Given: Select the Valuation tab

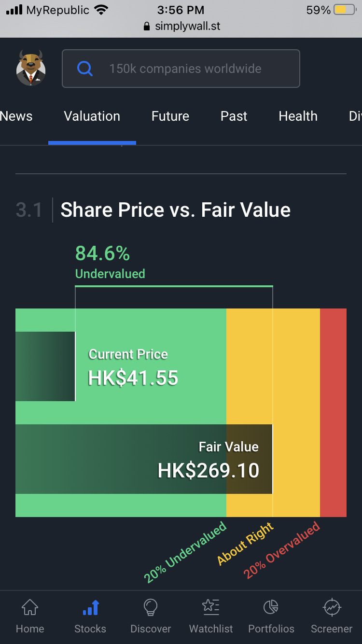Looking at the screenshot, I should click(92, 116).
